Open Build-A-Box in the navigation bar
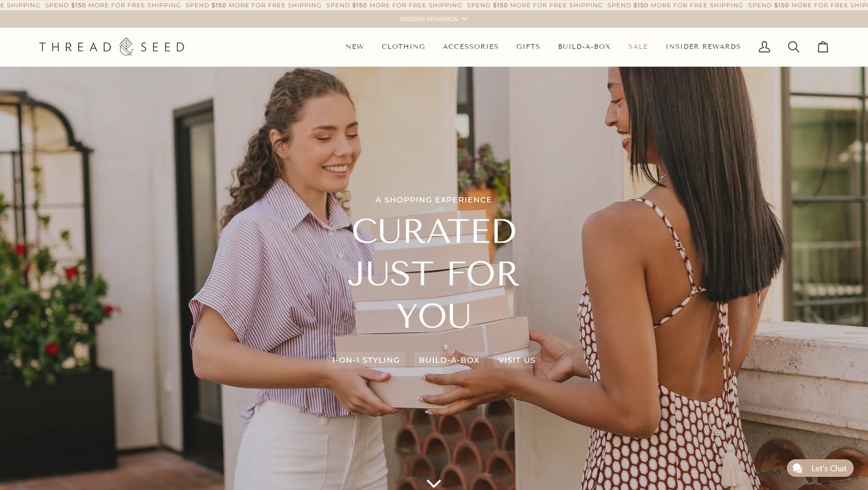 pyautogui.click(x=584, y=46)
